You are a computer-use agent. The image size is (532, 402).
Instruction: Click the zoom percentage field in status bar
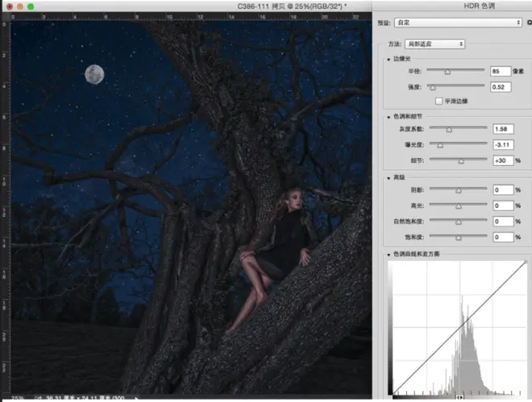[x=18, y=398]
